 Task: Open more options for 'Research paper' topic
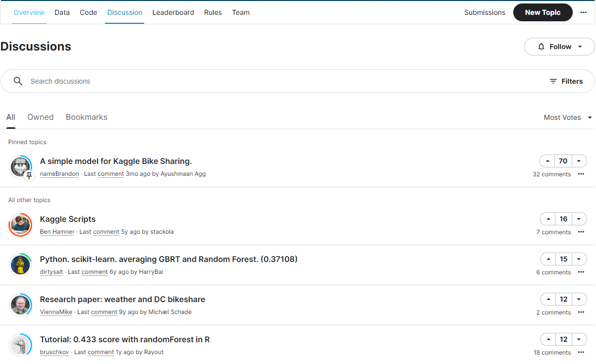pyautogui.click(x=581, y=312)
